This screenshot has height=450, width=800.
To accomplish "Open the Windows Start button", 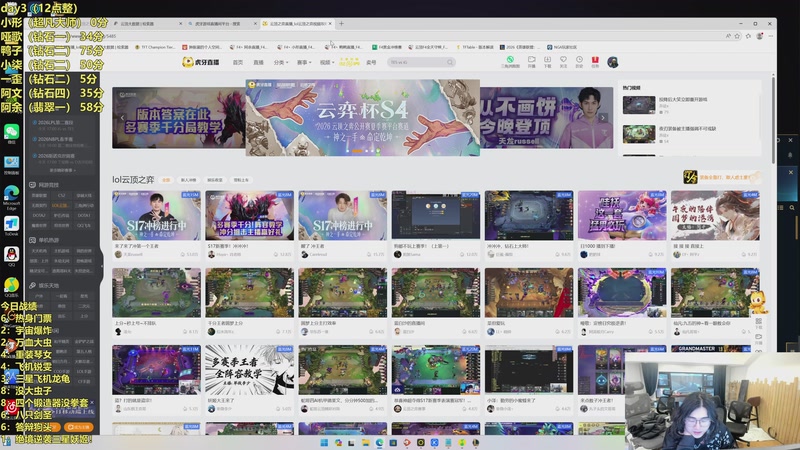I will click(x=324, y=442).
